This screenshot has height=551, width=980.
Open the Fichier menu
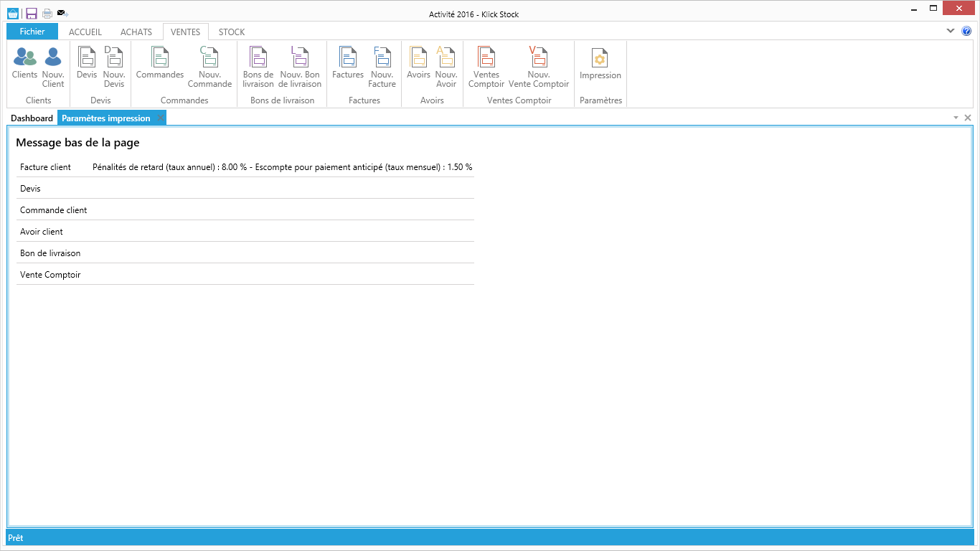(32, 32)
